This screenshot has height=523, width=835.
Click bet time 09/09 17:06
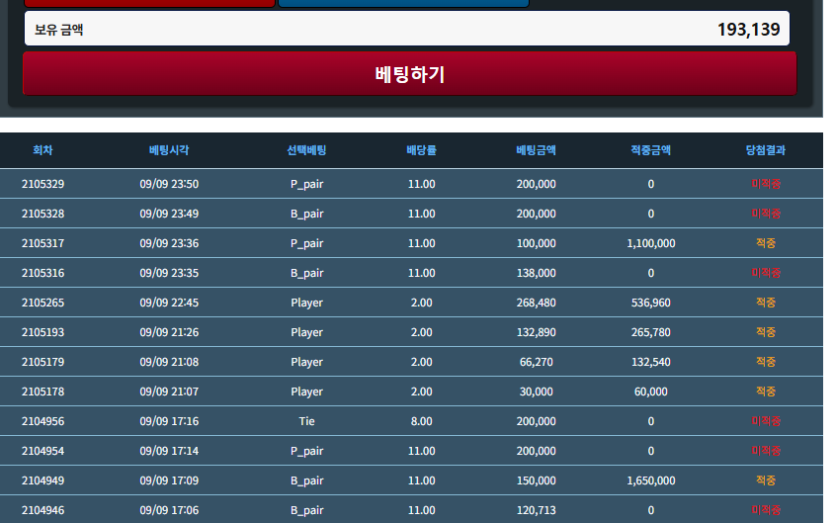pos(169,510)
